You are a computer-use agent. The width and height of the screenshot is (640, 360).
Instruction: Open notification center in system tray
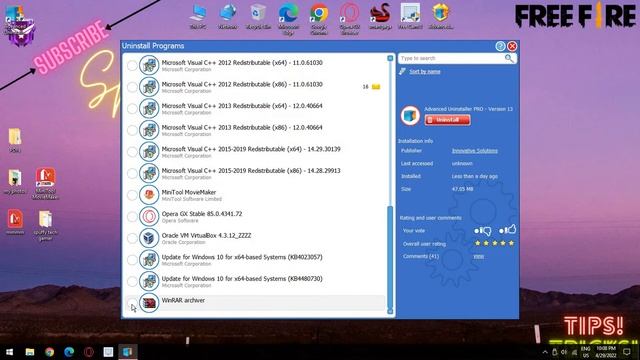627,352
